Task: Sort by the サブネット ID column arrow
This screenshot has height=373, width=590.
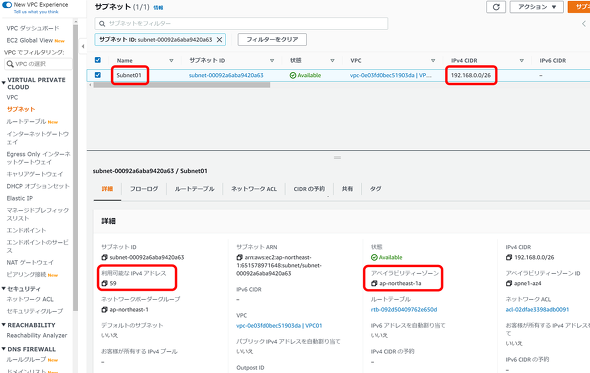Action: click(272, 60)
